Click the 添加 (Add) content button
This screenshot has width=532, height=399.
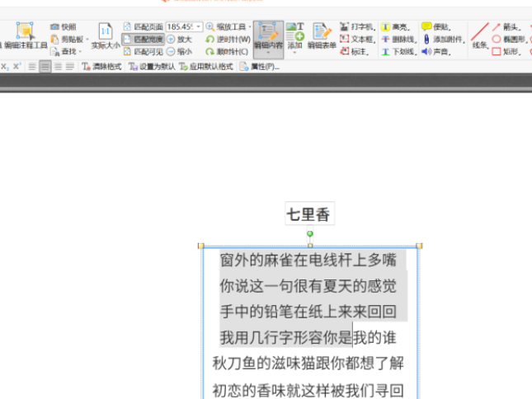(x=294, y=35)
